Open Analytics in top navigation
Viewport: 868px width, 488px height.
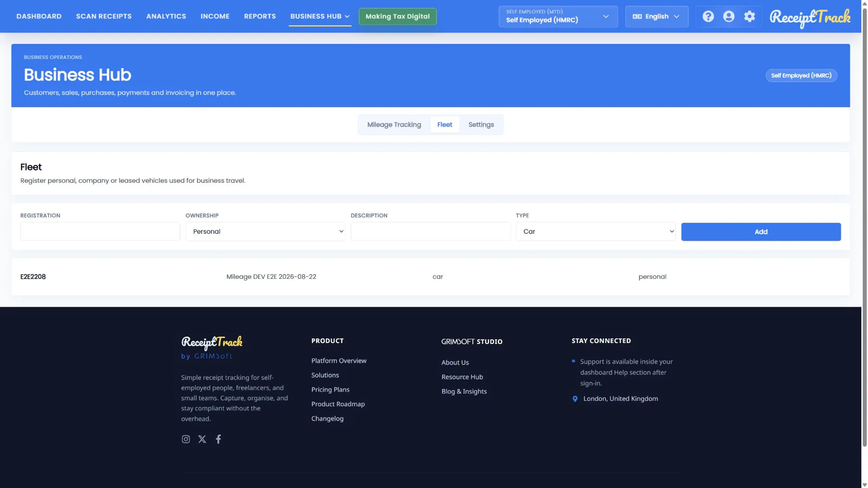coord(166,16)
